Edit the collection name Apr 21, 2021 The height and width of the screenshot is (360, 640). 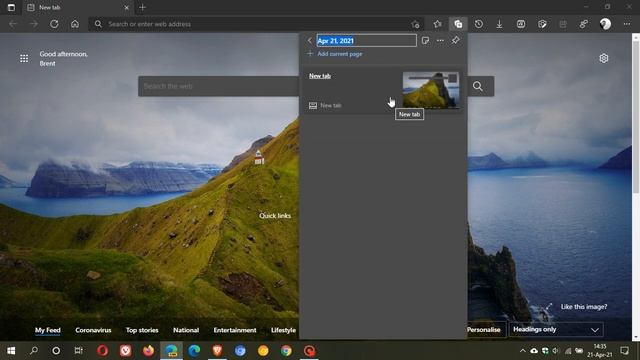click(367, 40)
